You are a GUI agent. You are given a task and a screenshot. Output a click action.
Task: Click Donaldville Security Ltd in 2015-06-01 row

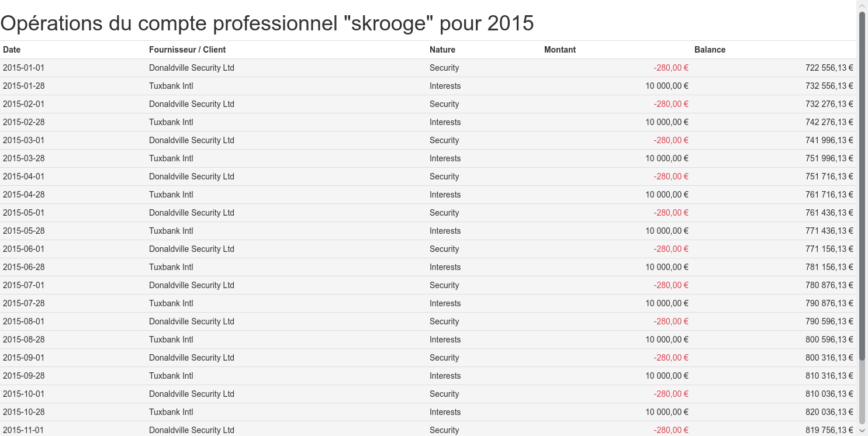pos(191,249)
